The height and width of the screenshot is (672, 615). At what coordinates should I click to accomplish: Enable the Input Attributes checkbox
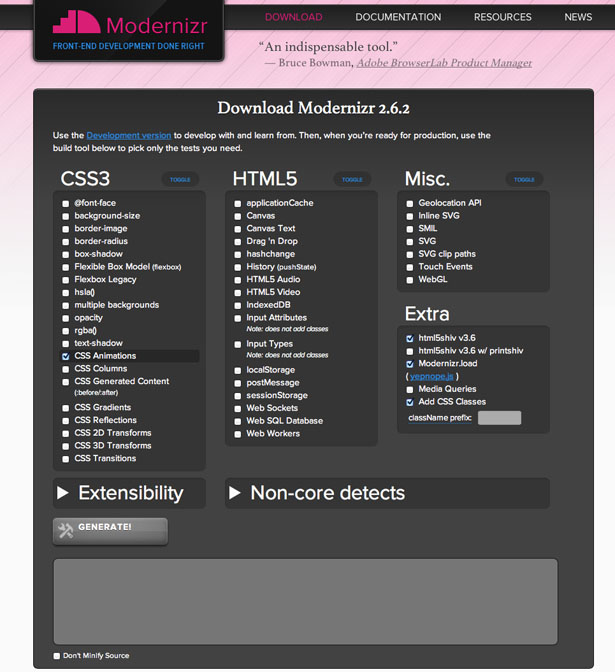coord(238,318)
